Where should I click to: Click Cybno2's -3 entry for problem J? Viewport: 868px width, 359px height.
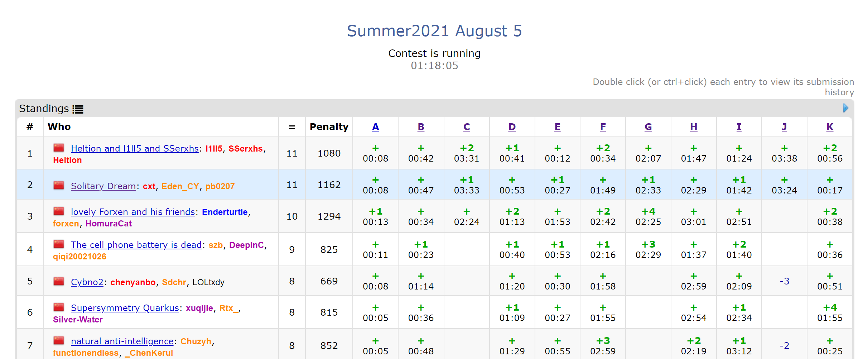click(784, 281)
